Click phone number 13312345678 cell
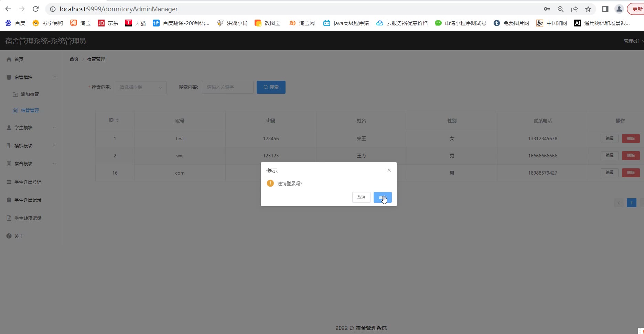The width and height of the screenshot is (644, 334). (x=543, y=138)
